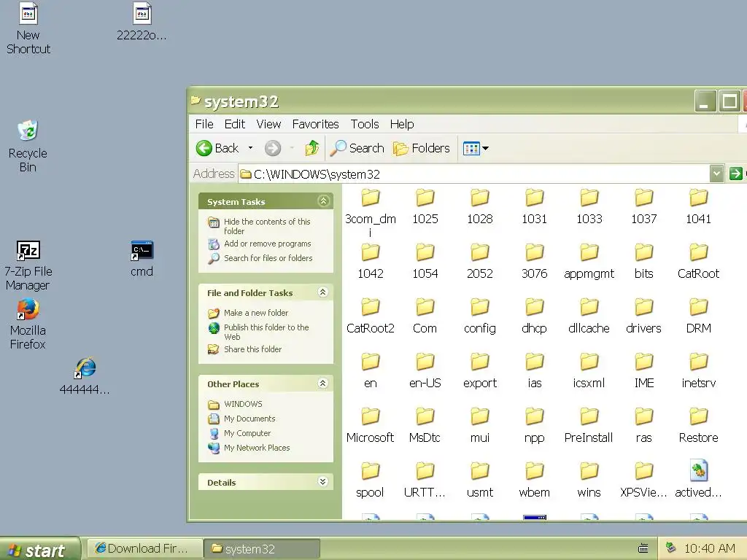
Task: Open the Search toolbar button
Action: (357, 148)
